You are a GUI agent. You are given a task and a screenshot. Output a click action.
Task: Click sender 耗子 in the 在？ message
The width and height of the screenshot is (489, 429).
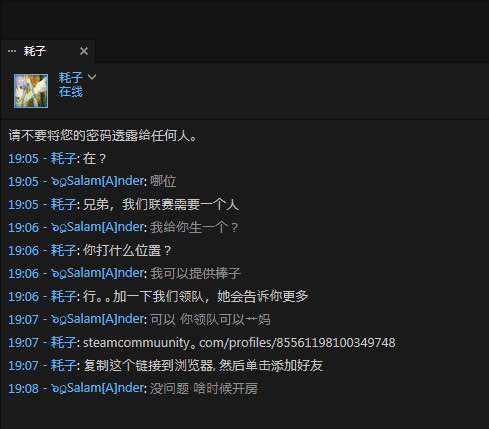pos(63,158)
